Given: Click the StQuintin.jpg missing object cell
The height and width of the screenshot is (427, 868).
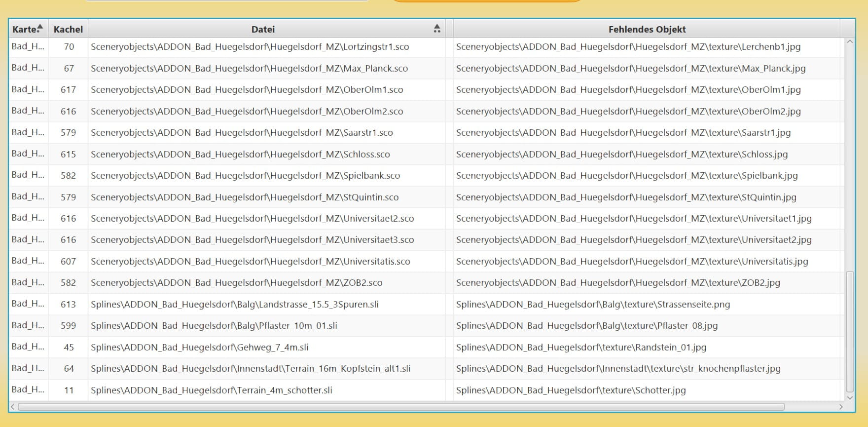Looking at the screenshot, I should pyautogui.click(x=626, y=197).
